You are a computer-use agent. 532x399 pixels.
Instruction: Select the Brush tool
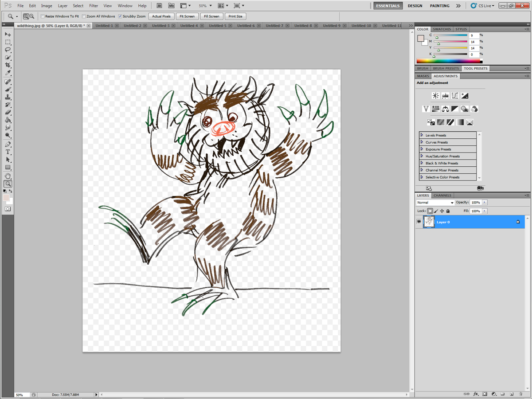8,90
